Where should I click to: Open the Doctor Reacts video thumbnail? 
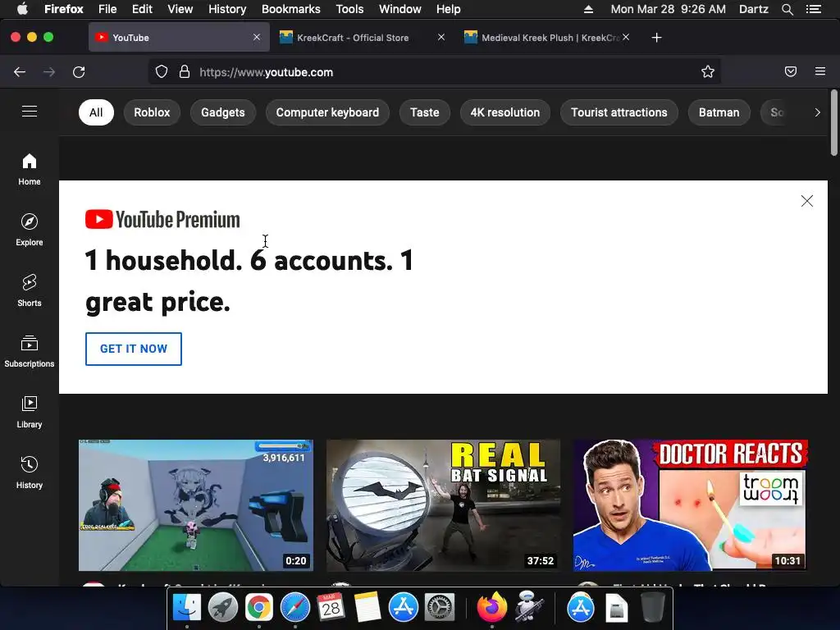pos(691,505)
